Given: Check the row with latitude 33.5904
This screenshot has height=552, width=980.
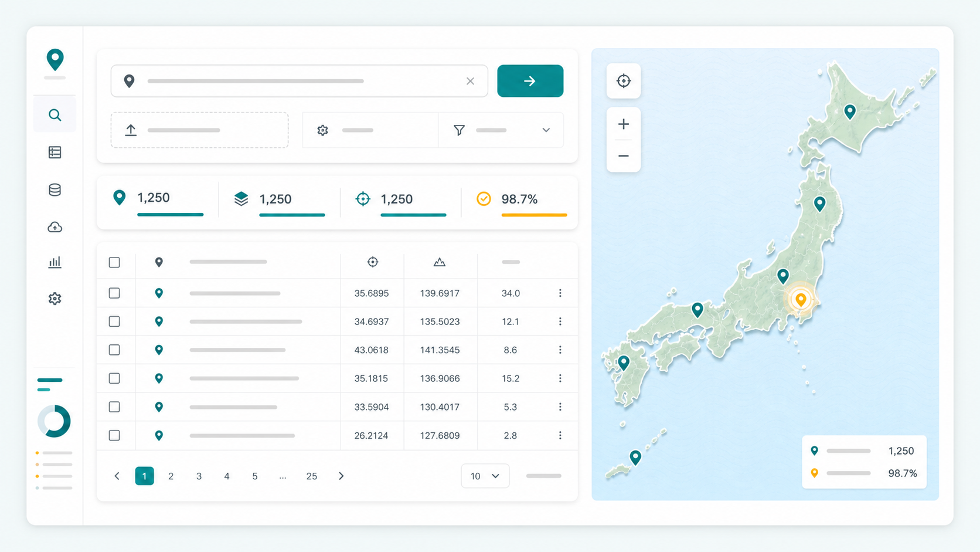Looking at the screenshot, I should (114, 407).
